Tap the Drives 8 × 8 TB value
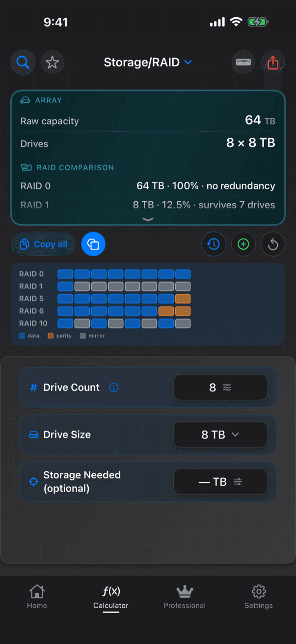Image resolution: width=296 pixels, height=644 pixels. [x=250, y=143]
